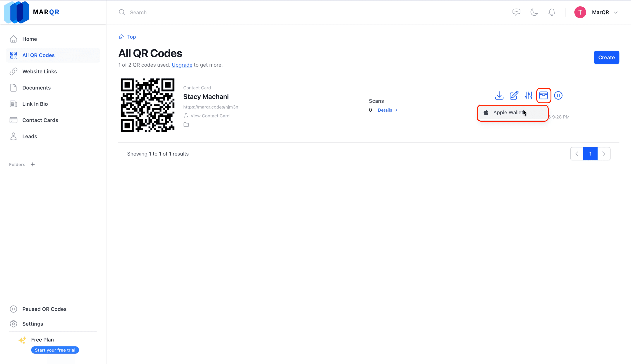
Task: Click the Stacy Machani QR code thumbnail
Action: coord(147,105)
